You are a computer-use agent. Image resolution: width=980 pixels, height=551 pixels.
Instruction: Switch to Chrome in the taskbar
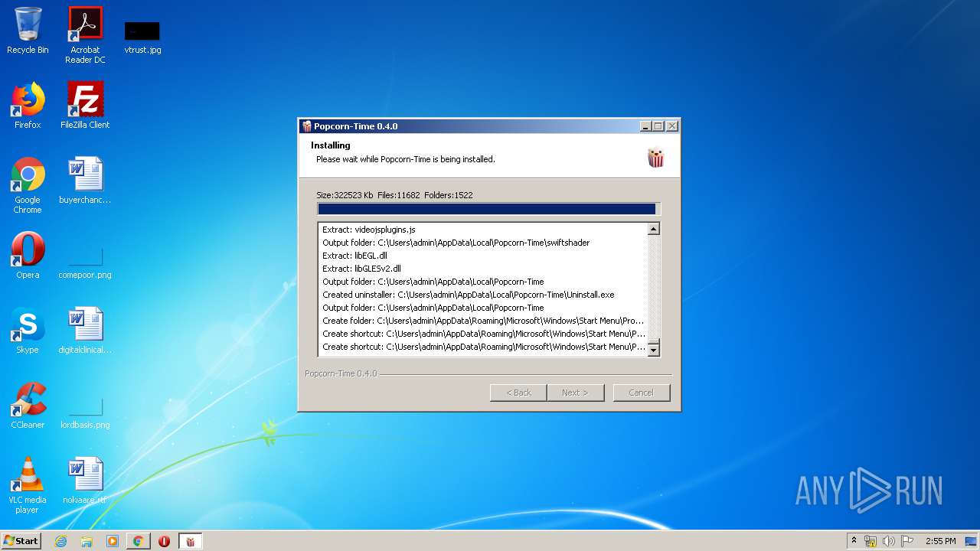click(x=138, y=541)
